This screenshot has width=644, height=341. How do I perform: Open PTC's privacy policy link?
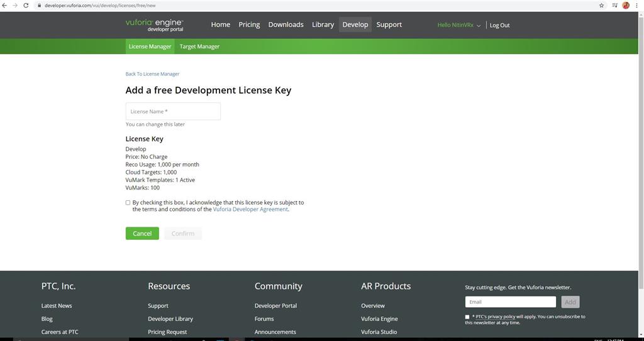tap(496, 317)
